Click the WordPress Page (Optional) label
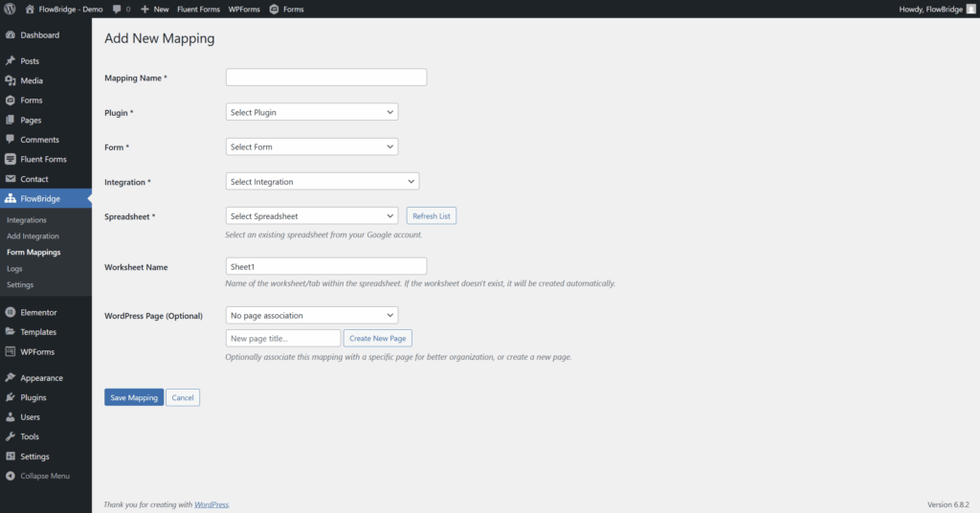The width and height of the screenshot is (980, 513). tap(154, 316)
